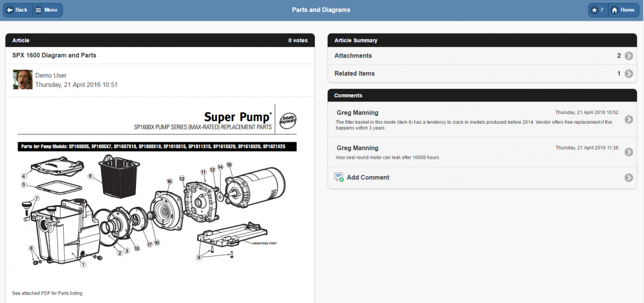Image resolution: width=644 pixels, height=303 pixels.
Task: Click the Article panel header label
Action: pyautogui.click(x=21, y=40)
